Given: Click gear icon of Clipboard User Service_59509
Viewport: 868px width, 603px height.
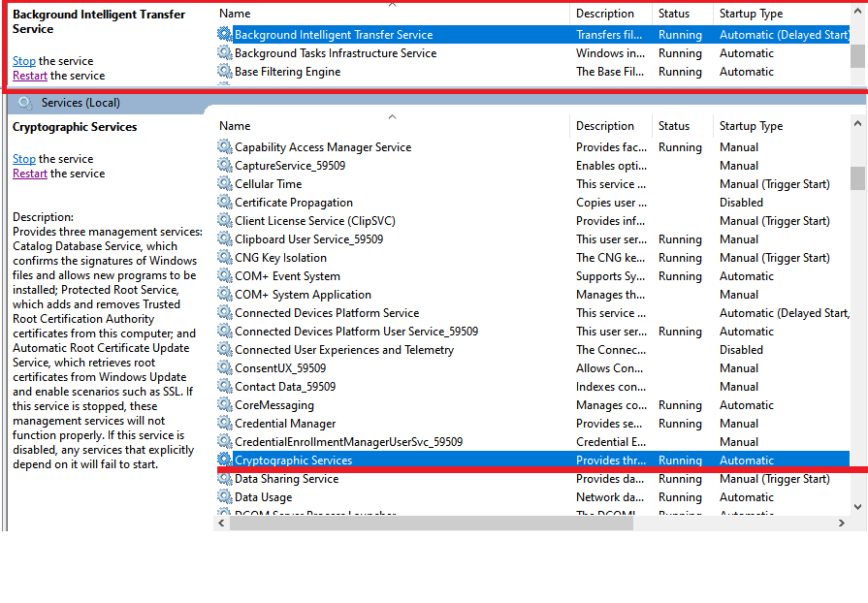Looking at the screenshot, I should coord(224,239).
